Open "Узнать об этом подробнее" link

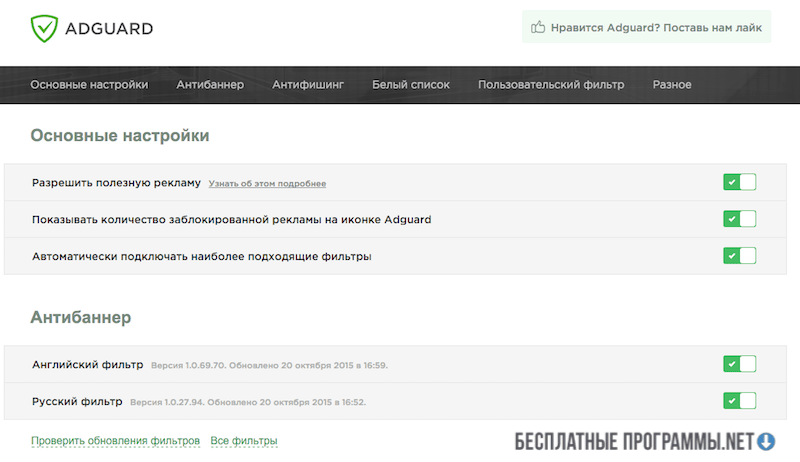pos(267,184)
